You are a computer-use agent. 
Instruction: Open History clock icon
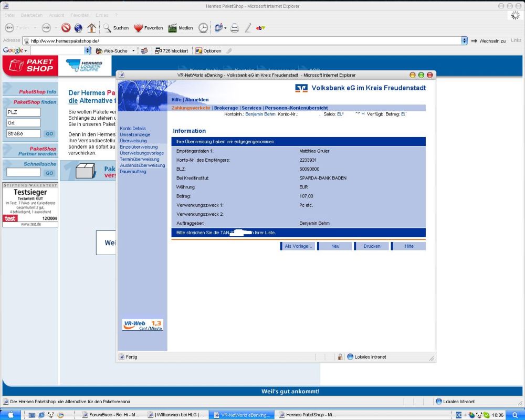coord(203,28)
